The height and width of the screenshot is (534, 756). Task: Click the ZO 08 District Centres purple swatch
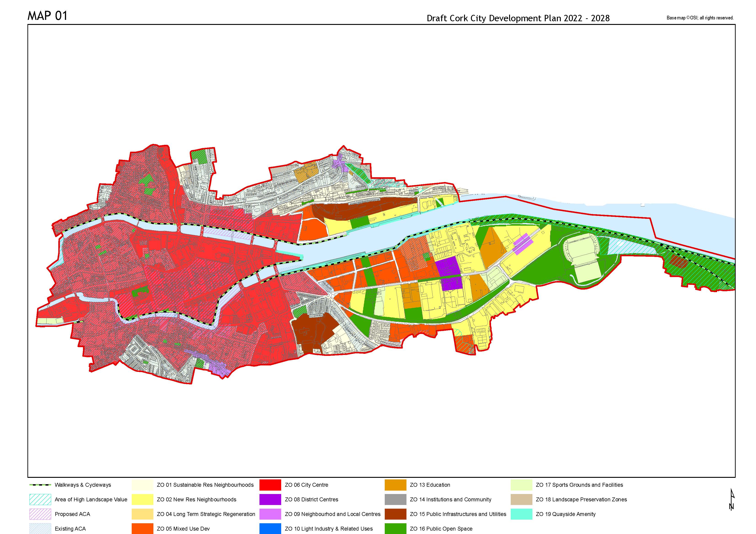click(270, 500)
